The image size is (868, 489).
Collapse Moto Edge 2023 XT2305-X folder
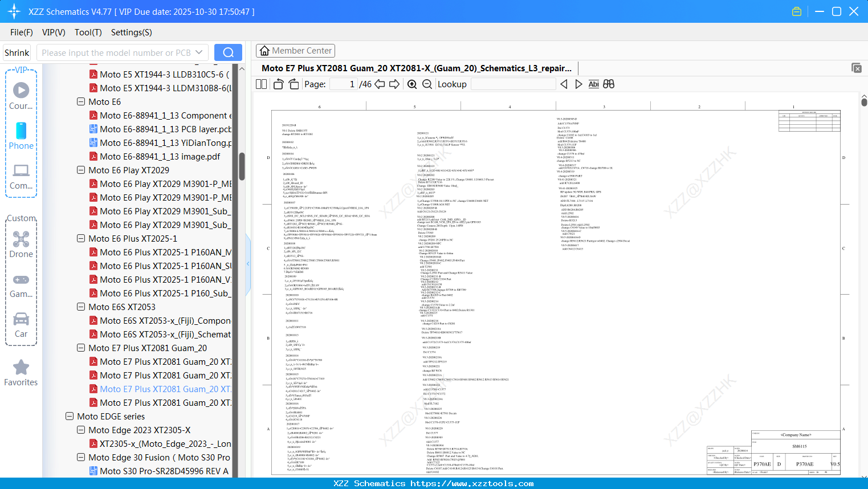point(81,430)
